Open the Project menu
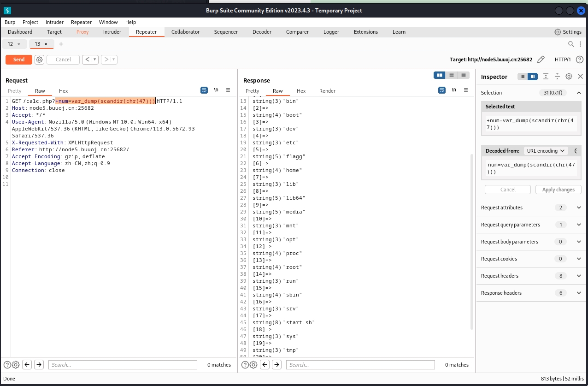 click(30, 22)
